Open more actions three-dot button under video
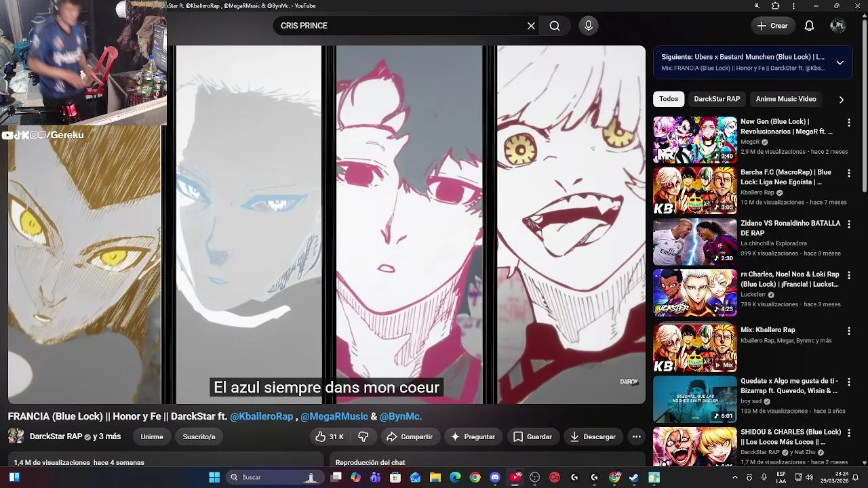 636,436
